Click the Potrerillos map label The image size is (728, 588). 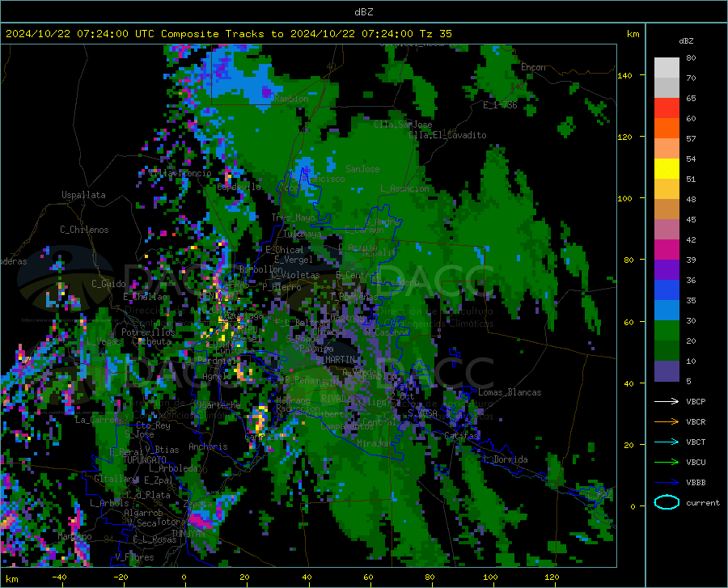coord(148,332)
